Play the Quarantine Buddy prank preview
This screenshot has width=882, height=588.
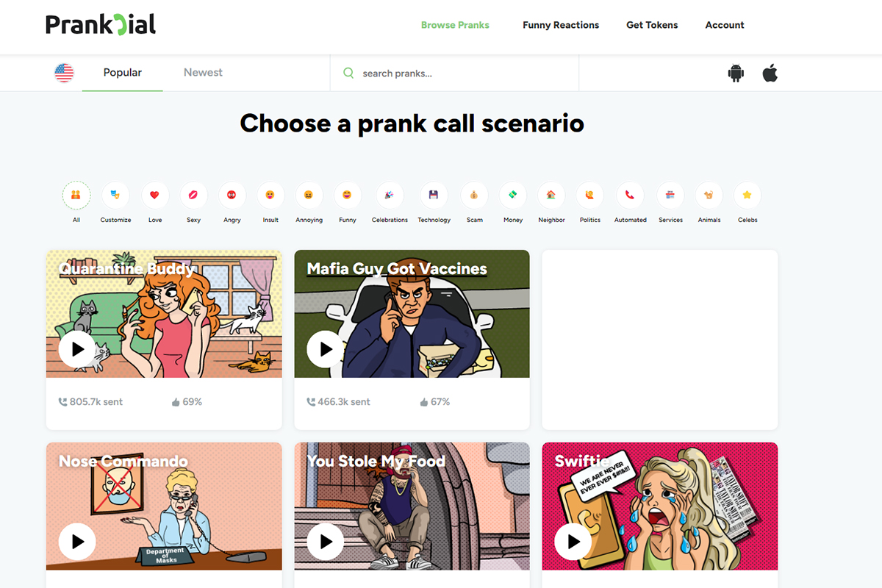coord(77,349)
